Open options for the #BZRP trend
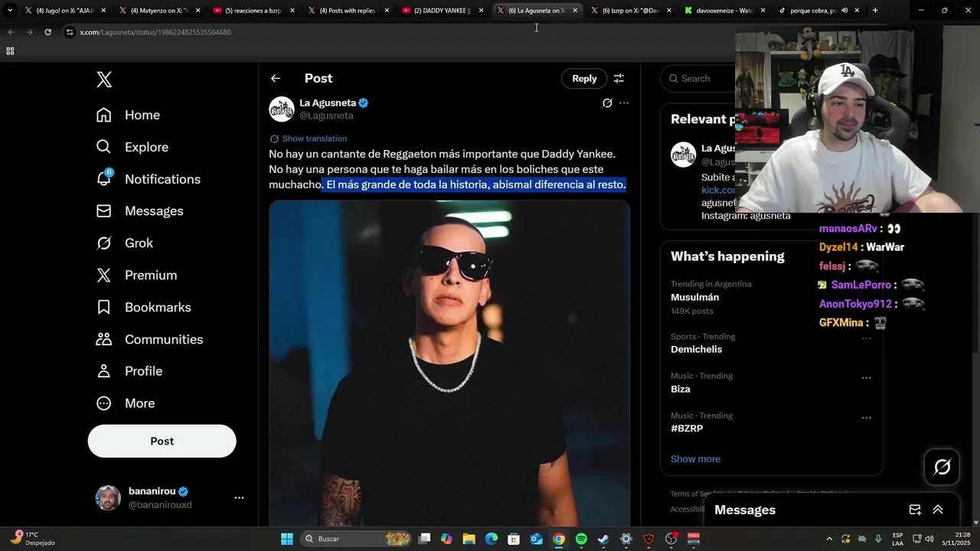Screen dimensions: 980x551 coord(867,418)
